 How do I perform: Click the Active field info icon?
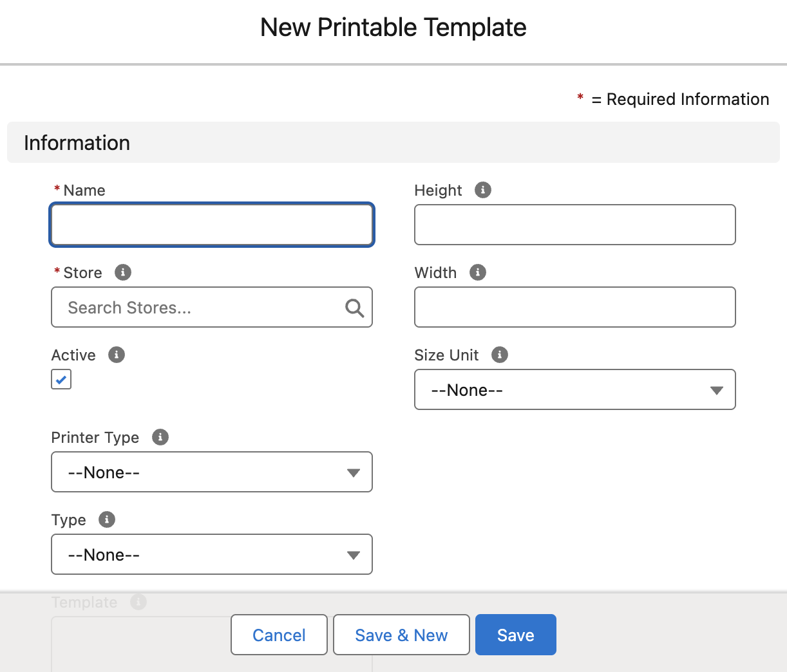click(x=117, y=355)
